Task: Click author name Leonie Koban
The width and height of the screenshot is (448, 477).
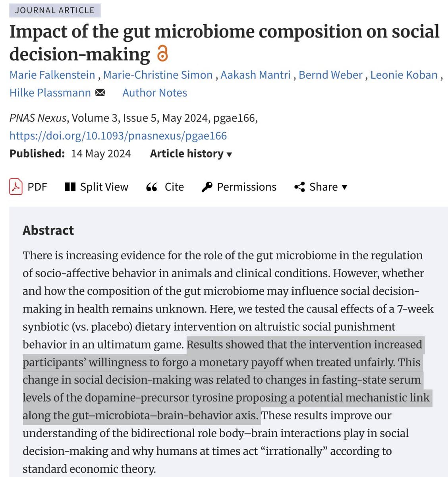Action: [x=404, y=75]
